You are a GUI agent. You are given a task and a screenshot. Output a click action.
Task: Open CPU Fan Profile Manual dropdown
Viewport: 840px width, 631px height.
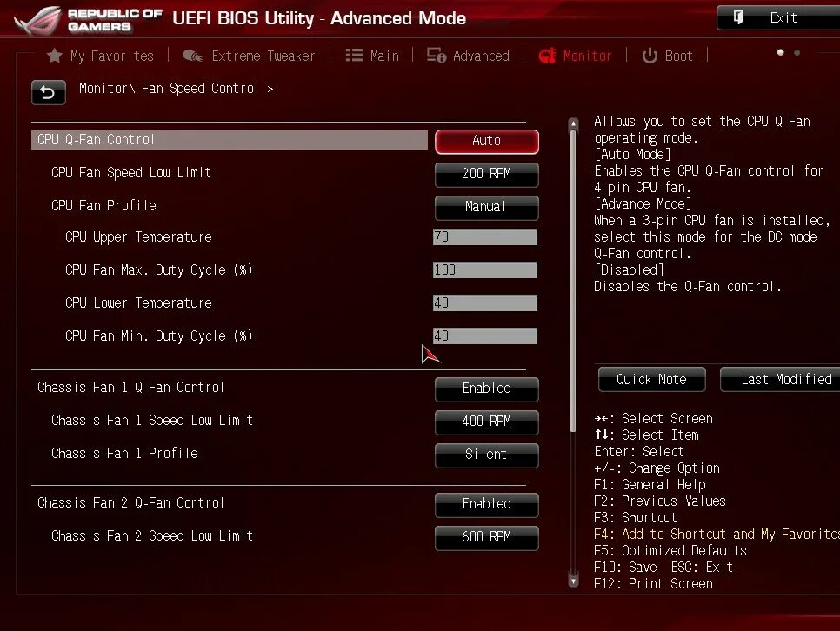[x=486, y=208]
